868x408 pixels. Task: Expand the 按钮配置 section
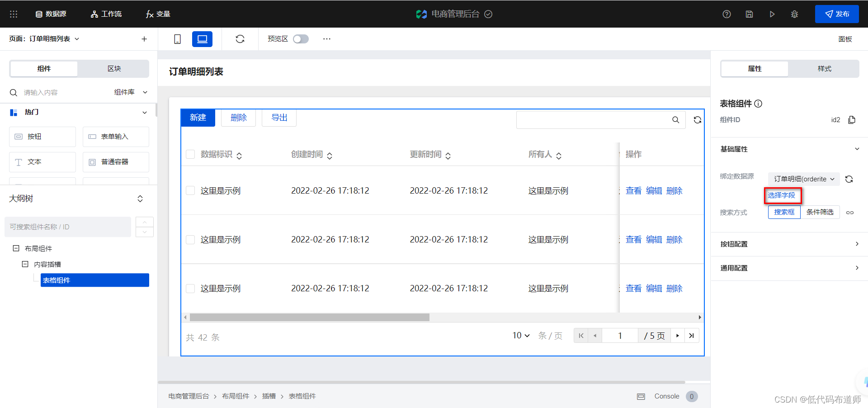[x=789, y=244]
